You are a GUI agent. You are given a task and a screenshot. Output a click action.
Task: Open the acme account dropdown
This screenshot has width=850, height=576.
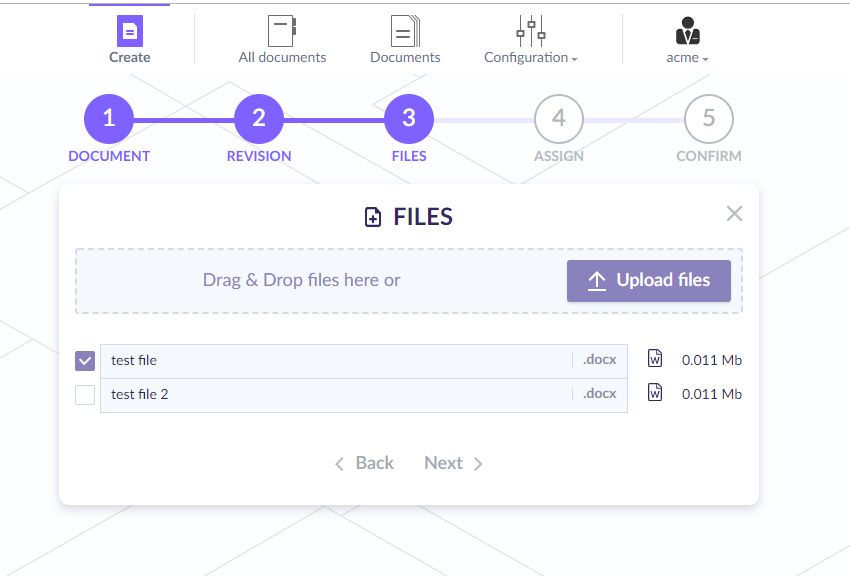688,58
